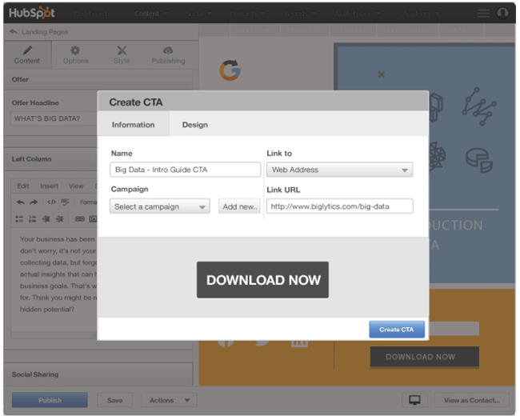Click the Left Column section header
The height and width of the screenshot is (420, 520).
(51, 159)
